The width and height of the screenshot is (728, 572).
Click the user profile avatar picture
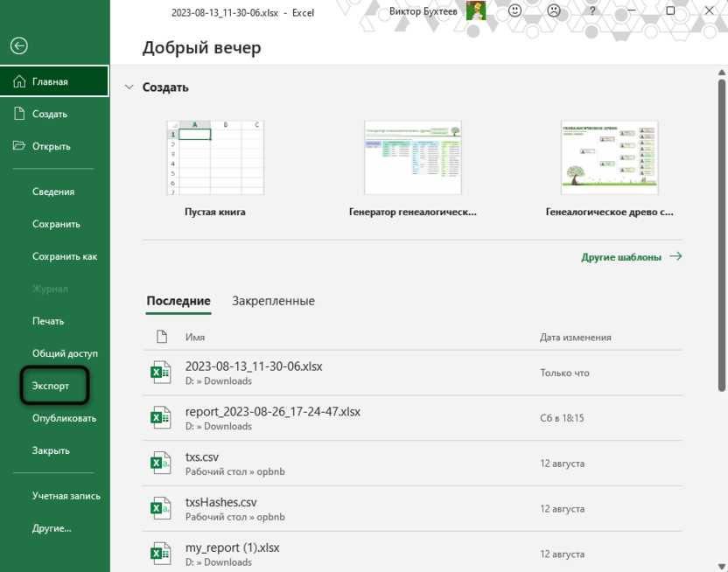click(476, 11)
